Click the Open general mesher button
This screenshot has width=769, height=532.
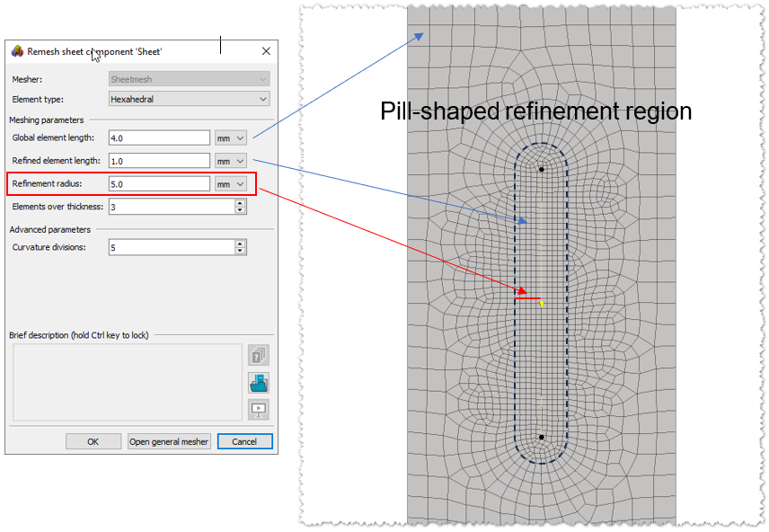coord(169,441)
